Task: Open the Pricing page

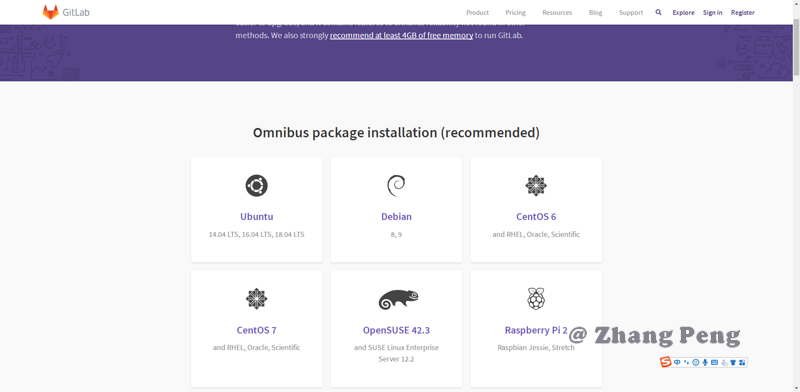Action: (x=515, y=13)
